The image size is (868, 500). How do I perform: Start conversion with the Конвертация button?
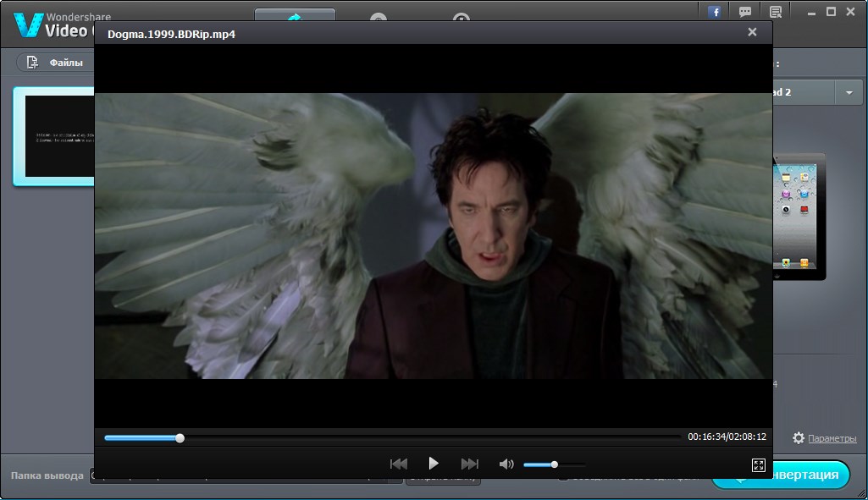[811, 475]
